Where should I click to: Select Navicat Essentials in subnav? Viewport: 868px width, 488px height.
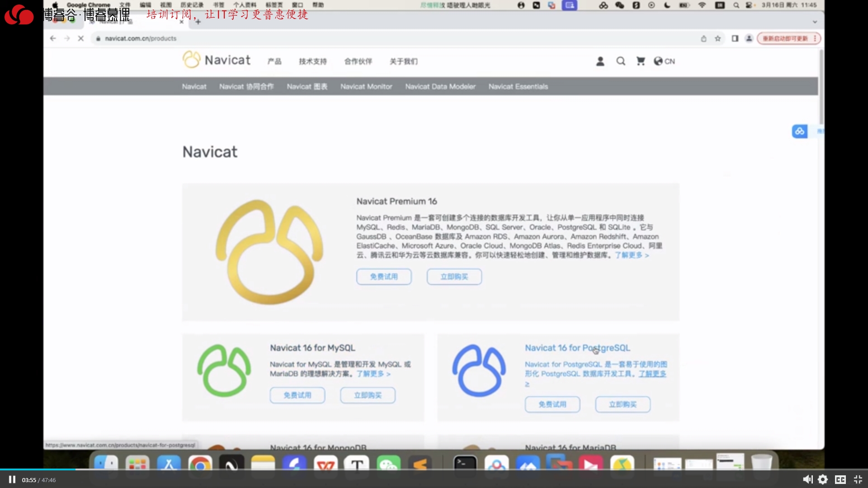pos(518,86)
